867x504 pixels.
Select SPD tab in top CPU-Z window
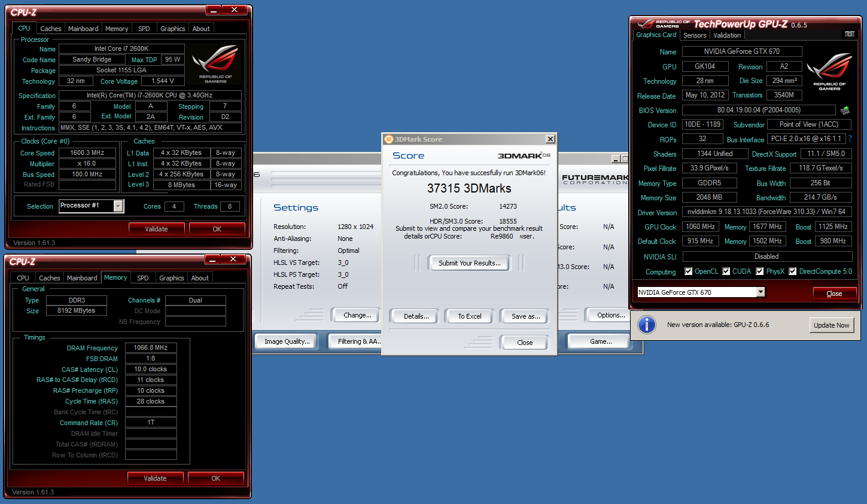[144, 29]
